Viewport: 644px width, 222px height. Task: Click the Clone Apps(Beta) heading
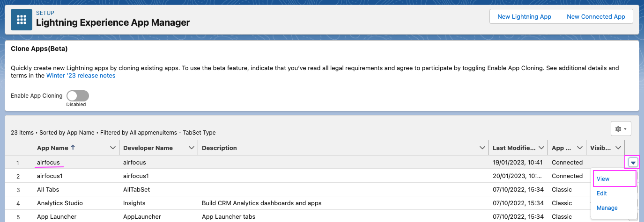coord(39,49)
